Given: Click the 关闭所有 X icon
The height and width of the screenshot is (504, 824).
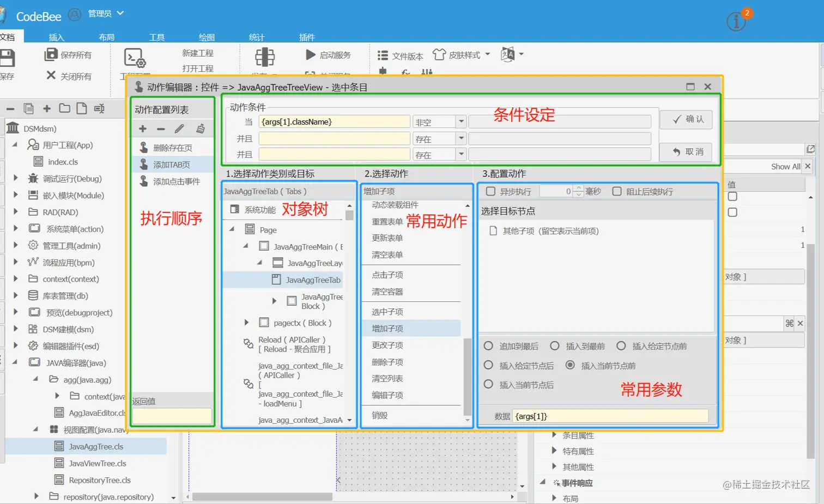Looking at the screenshot, I should click(x=51, y=75).
